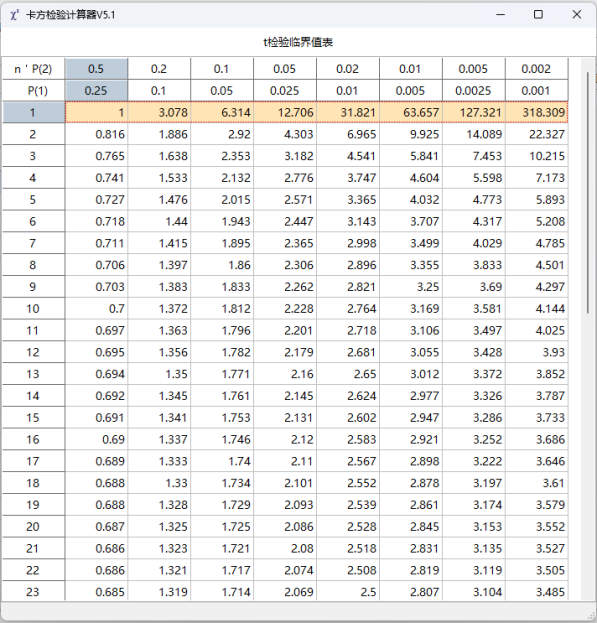Select the 0.005 one-tailed P(1) header cell
597x623 pixels.
[411, 91]
